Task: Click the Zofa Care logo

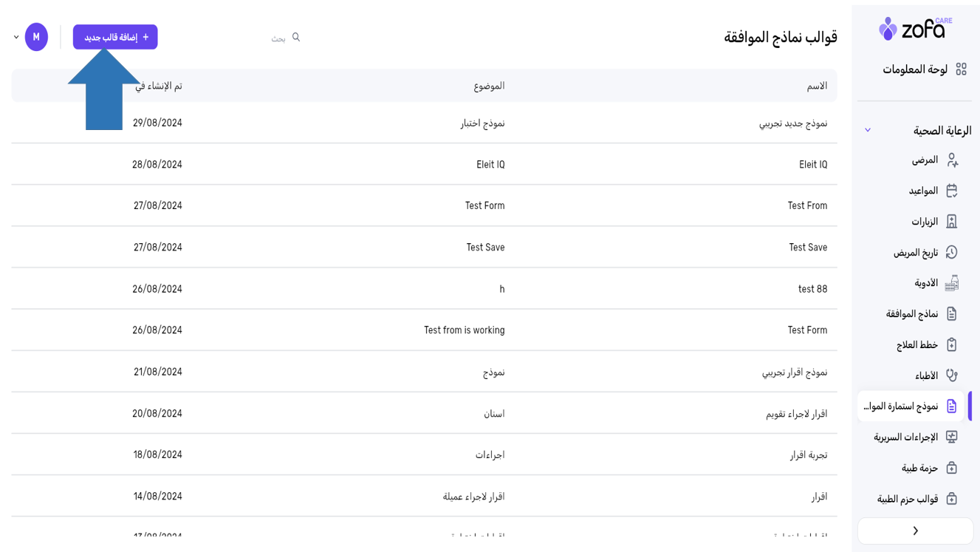Action: coord(915,29)
